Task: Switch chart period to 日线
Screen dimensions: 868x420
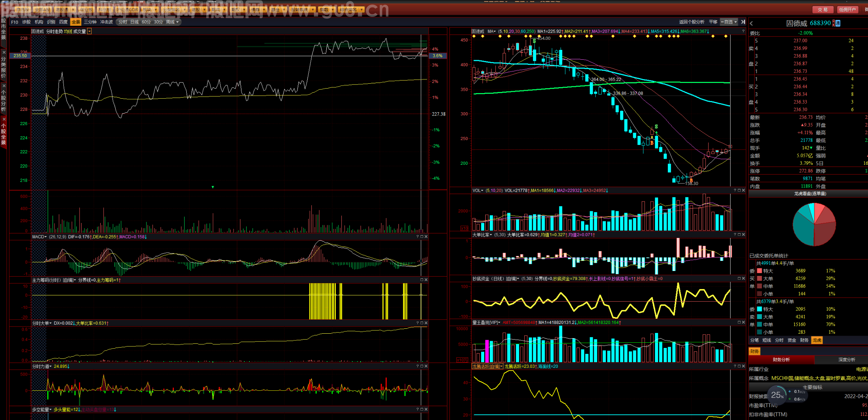Action: [134, 22]
